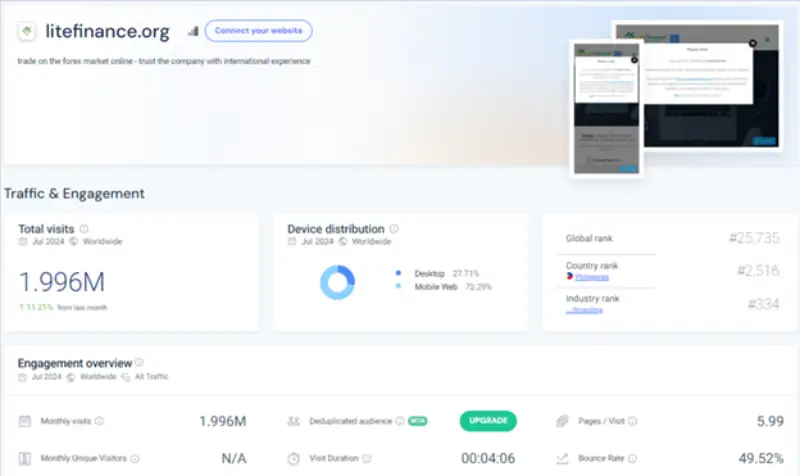Image resolution: width=800 pixels, height=476 pixels.
Task: Click the info icon next to Total visits
Action: [84, 229]
